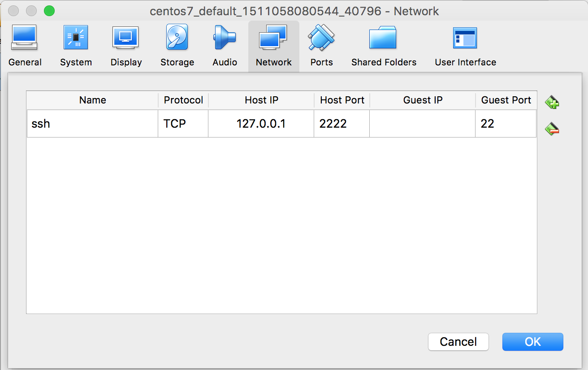Image resolution: width=588 pixels, height=370 pixels.
Task: Select the Network settings icon
Action: pos(273,46)
